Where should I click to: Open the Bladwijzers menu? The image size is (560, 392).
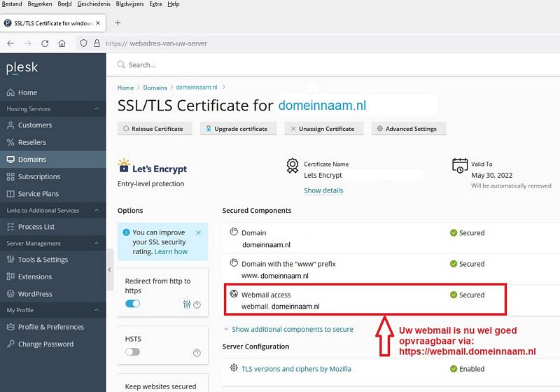click(129, 4)
